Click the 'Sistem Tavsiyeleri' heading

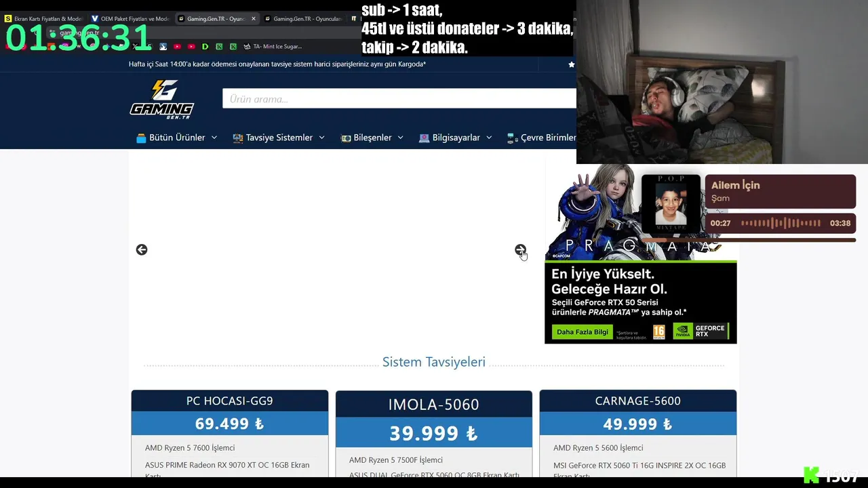point(434,362)
